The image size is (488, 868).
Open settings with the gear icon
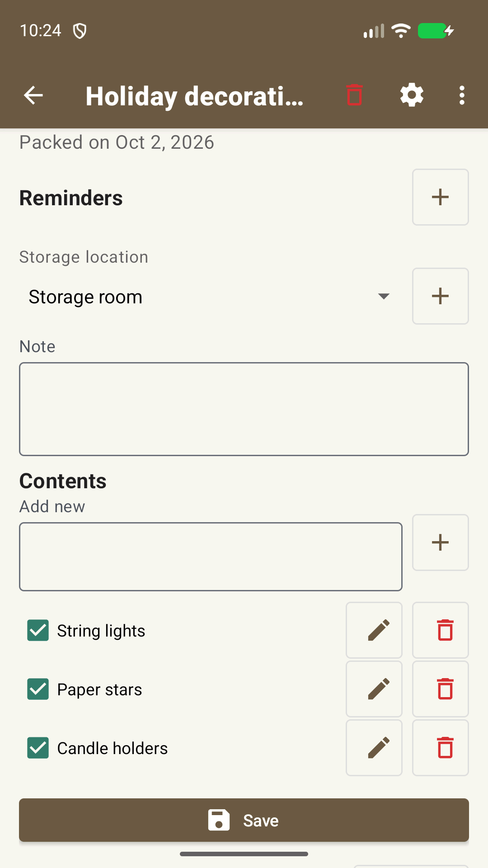coord(412,95)
